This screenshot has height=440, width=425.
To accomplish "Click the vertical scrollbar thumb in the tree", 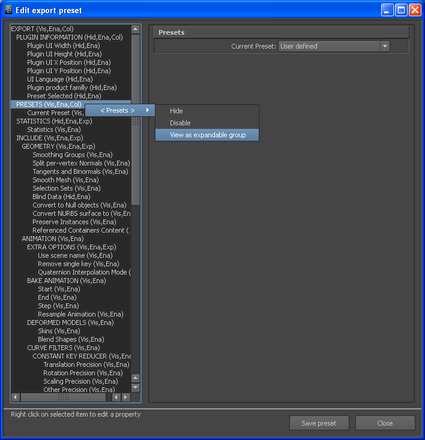I will [x=135, y=120].
